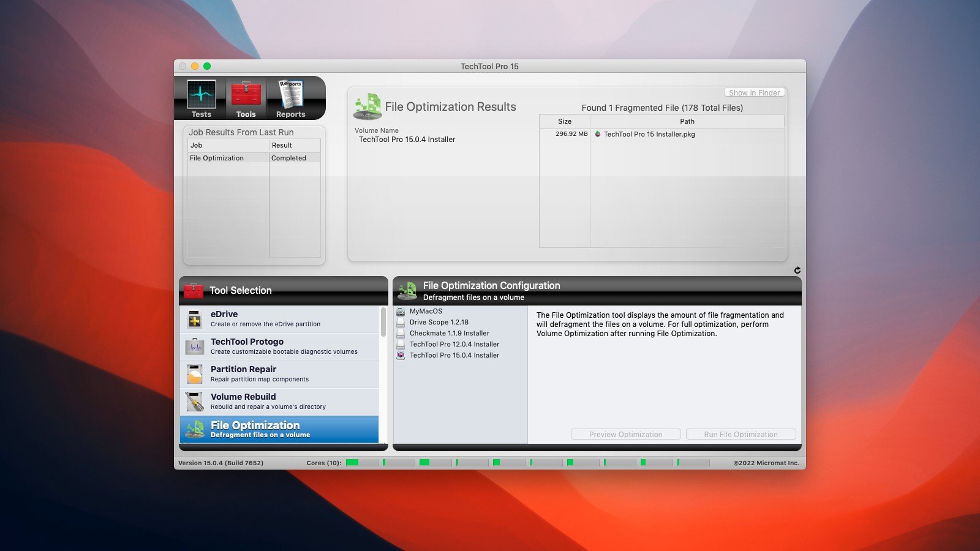The image size is (980, 551).
Task: Select the Drive Scope 1.2.18 volume
Action: [439, 322]
